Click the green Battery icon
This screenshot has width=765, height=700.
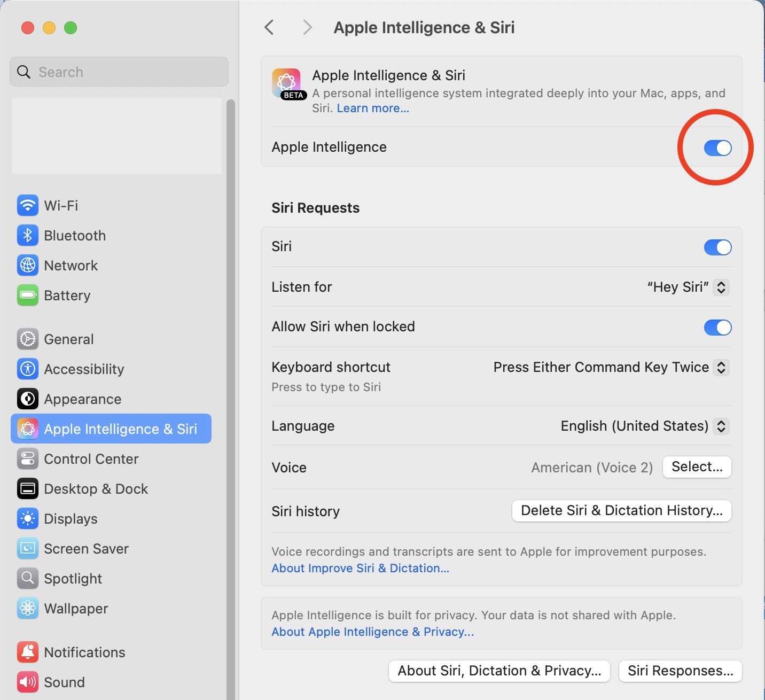tap(27, 295)
